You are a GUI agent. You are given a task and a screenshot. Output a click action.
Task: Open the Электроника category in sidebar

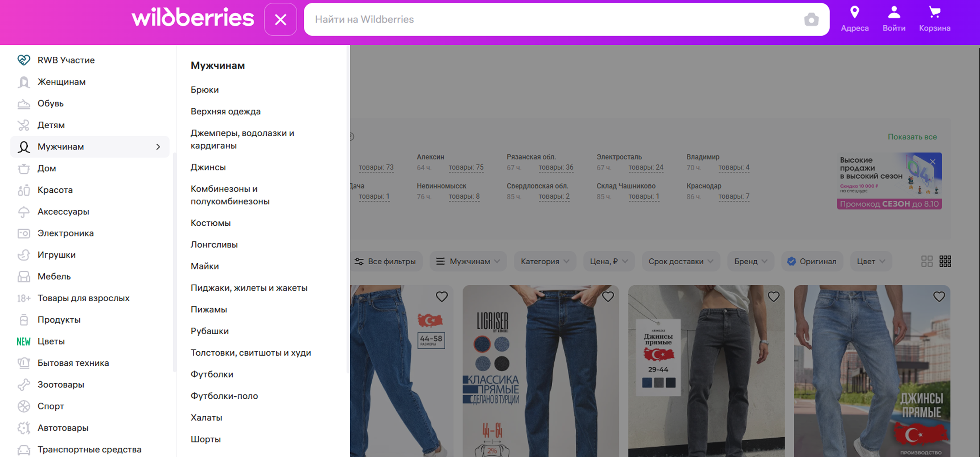point(65,233)
